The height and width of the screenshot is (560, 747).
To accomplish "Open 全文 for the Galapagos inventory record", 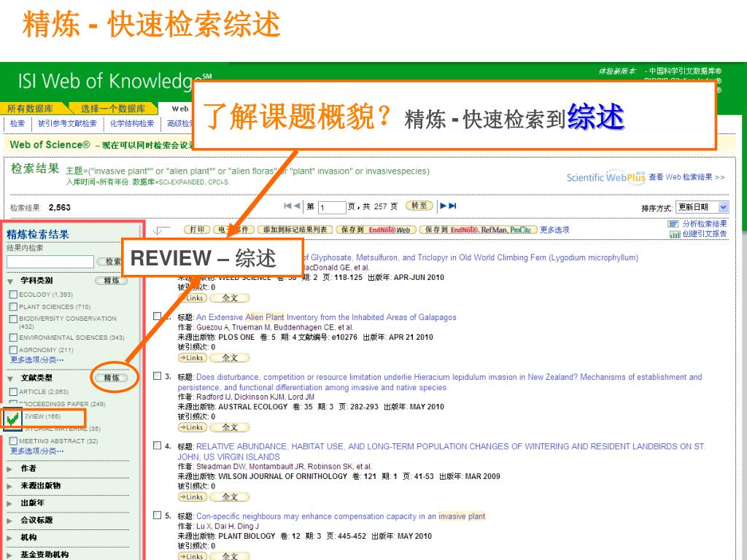I will point(230,357).
